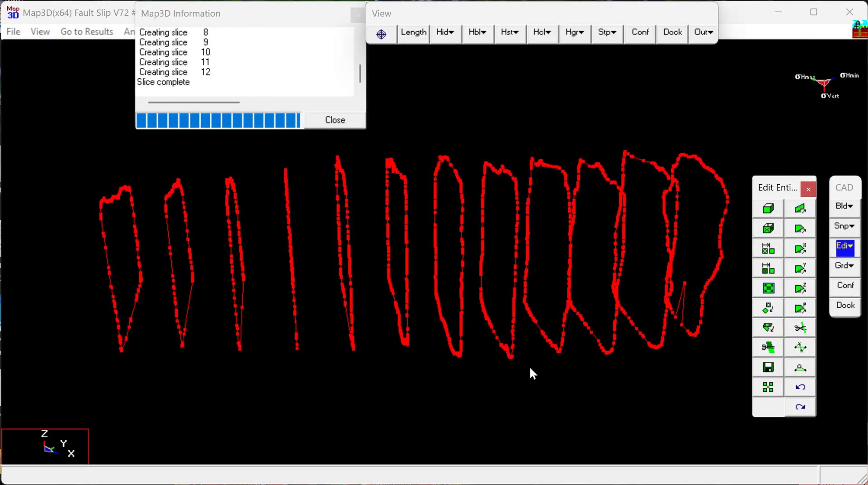Click the move-along-X entity icon

click(x=800, y=248)
